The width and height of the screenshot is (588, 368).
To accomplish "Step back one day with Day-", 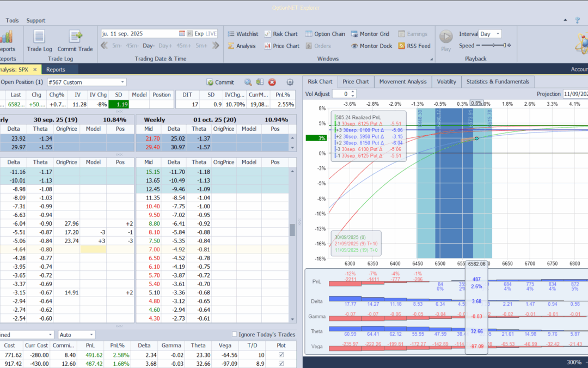I will pyautogui.click(x=149, y=45).
